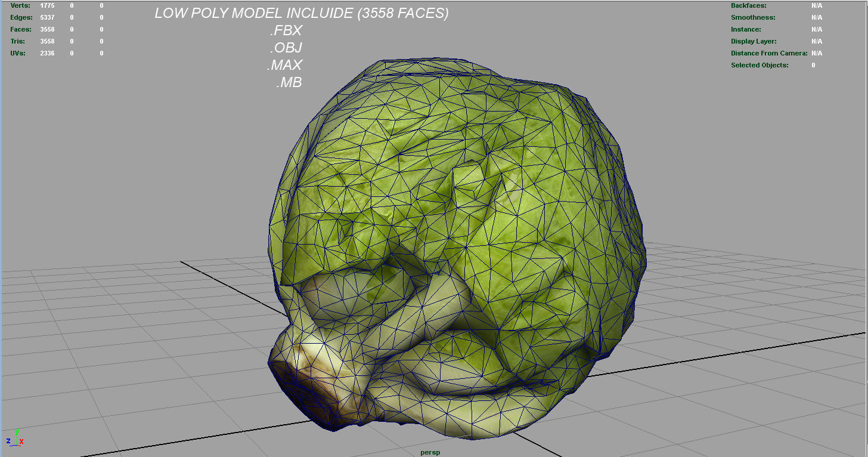Click the 'Instance:' label
This screenshot has width=868, height=457.
click(x=746, y=29)
